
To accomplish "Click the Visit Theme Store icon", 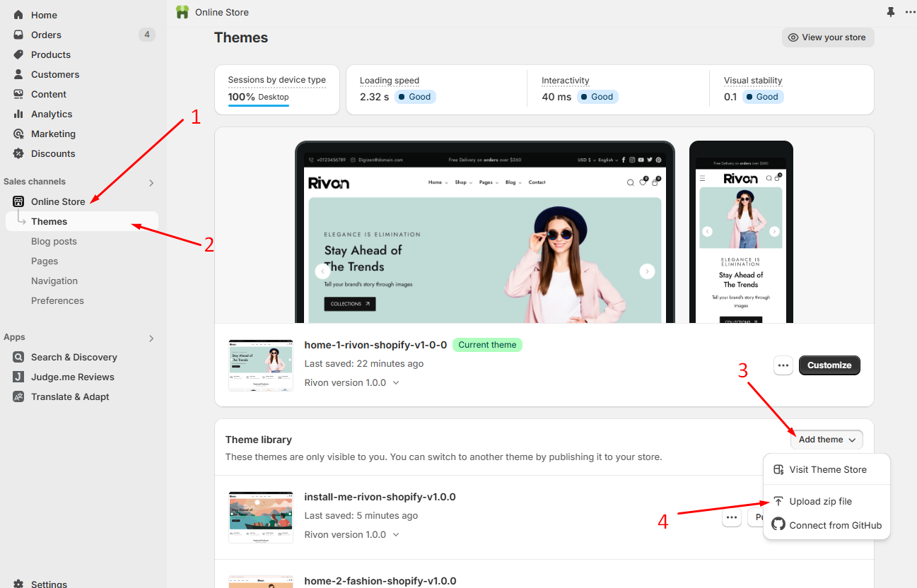I will point(778,469).
